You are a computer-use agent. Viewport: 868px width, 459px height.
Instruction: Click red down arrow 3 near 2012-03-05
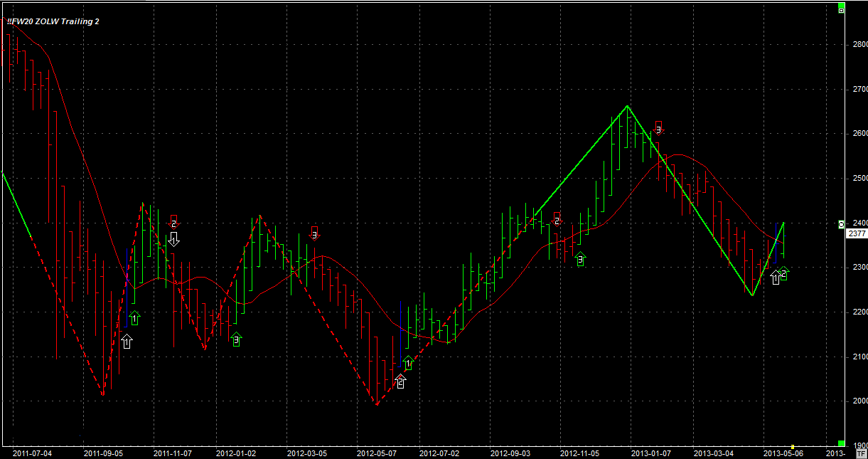(314, 233)
